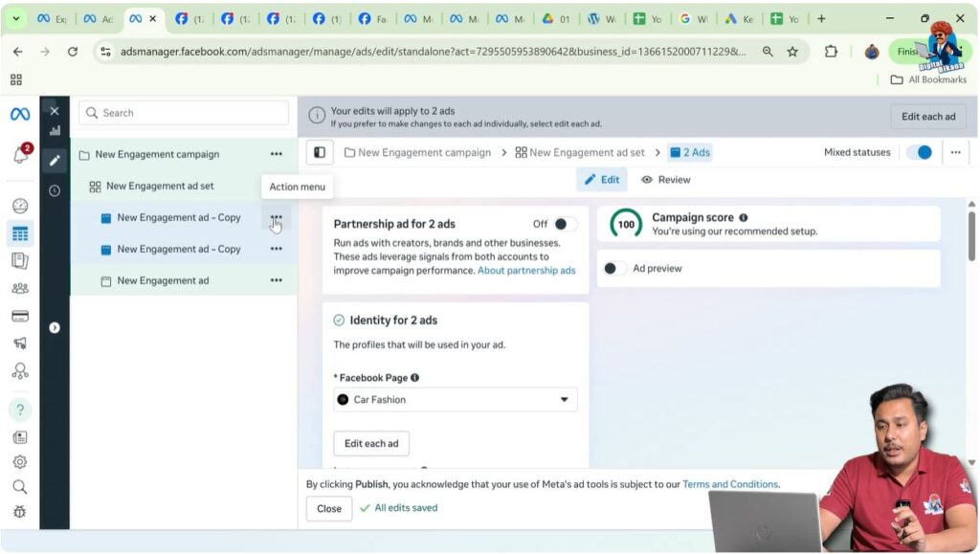Open the bug report icon
This screenshot has width=980, height=554.
pyautogui.click(x=20, y=512)
